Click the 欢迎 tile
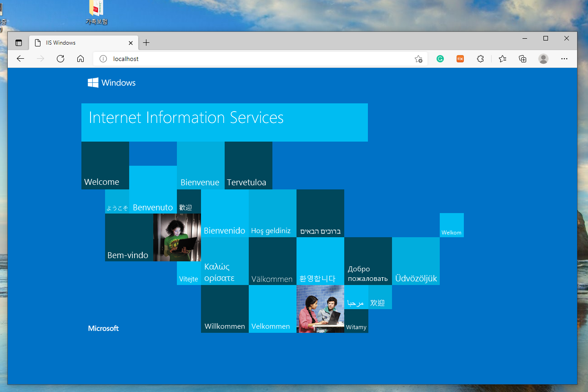This screenshot has height=392, width=588. coord(380,297)
